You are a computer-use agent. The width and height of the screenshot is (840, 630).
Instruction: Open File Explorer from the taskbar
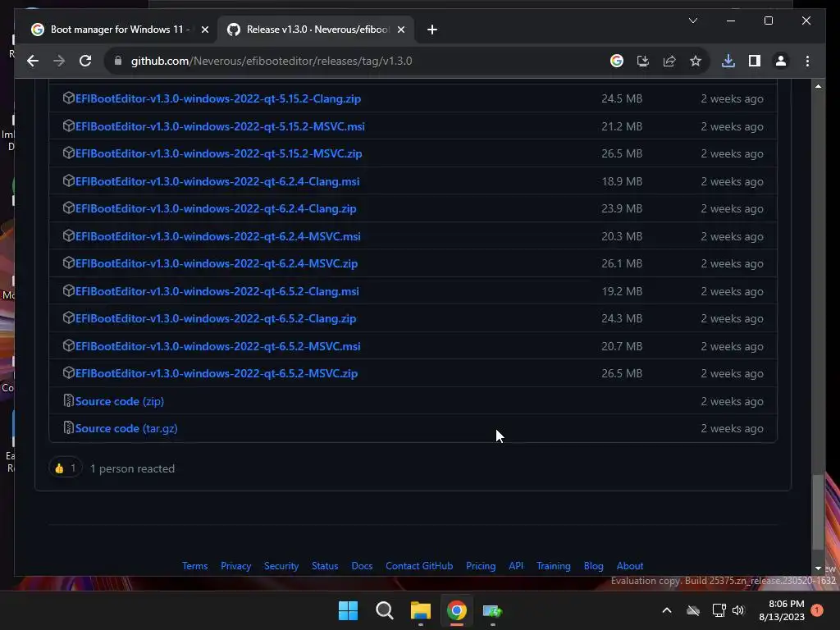[x=421, y=610]
